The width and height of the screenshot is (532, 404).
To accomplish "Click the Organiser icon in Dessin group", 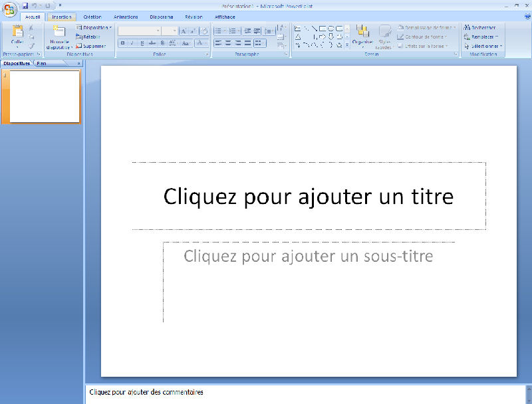I will 362,31.
